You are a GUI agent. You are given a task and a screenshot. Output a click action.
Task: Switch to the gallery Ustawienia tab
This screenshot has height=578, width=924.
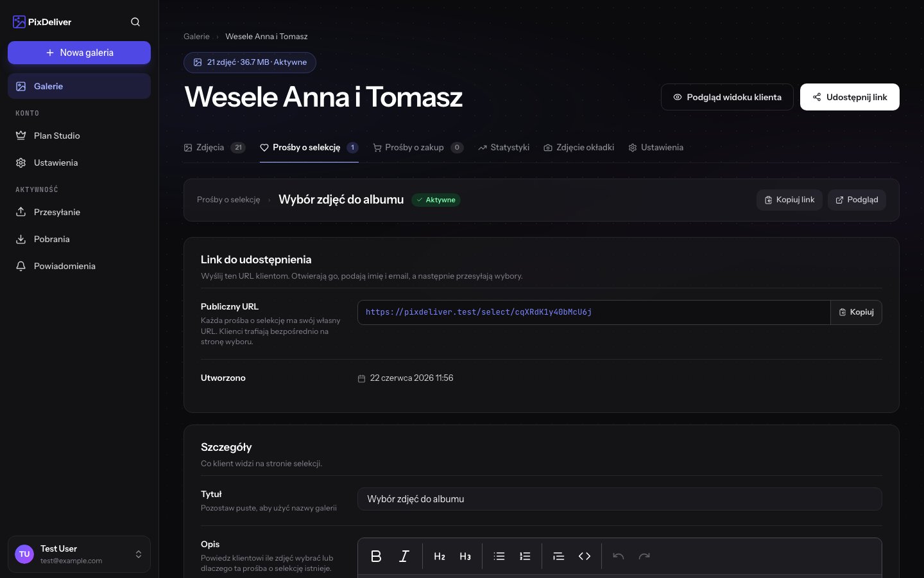(x=656, y=148)
